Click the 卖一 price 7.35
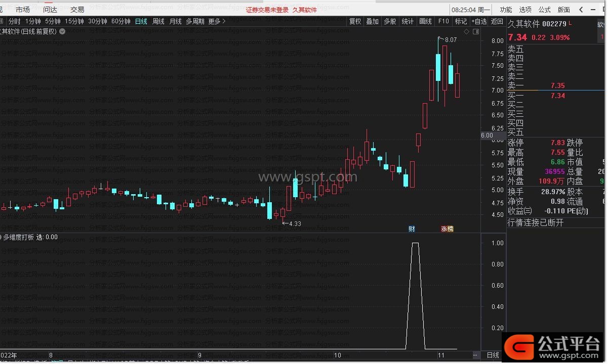 click(x=558, y=86)
